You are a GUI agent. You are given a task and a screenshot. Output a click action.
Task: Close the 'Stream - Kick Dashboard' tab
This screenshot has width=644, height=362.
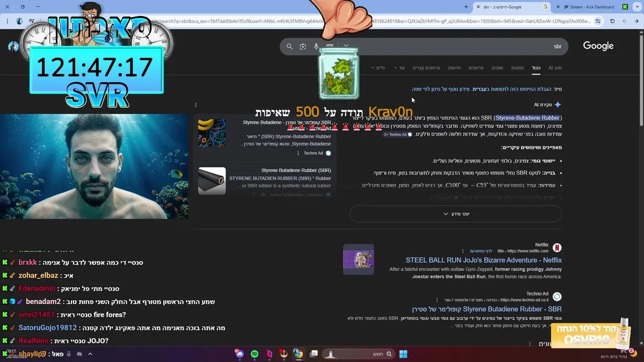coord(558,7)
